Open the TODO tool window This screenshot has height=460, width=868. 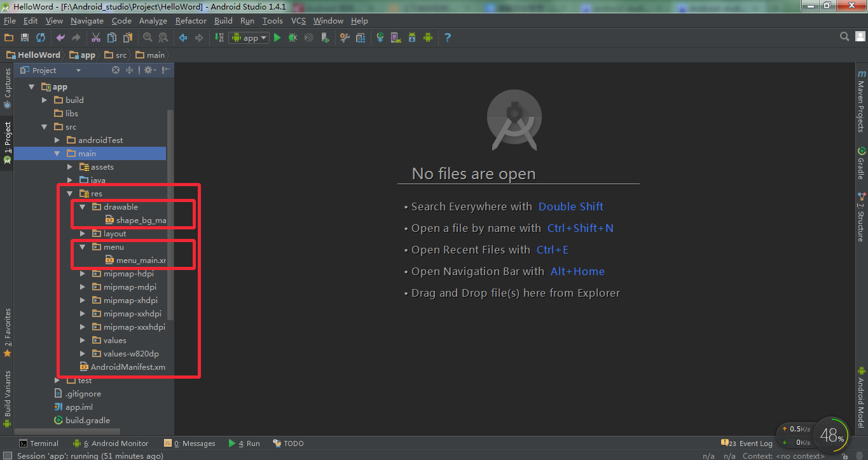click(288, 443)
